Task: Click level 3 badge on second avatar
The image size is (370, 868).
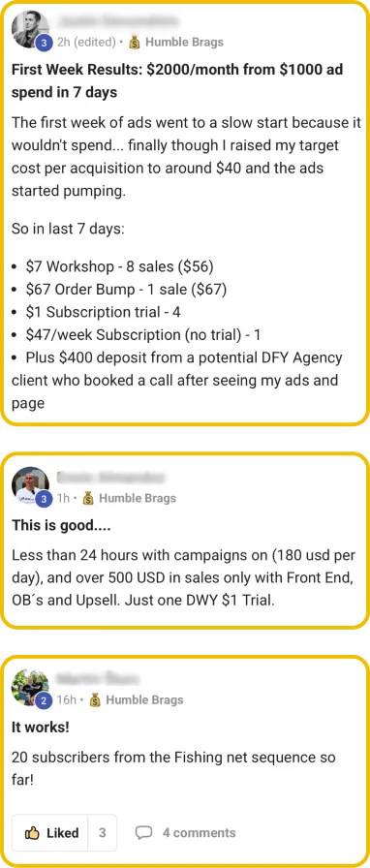Action: pyautogui.click(x=44, y=499)
